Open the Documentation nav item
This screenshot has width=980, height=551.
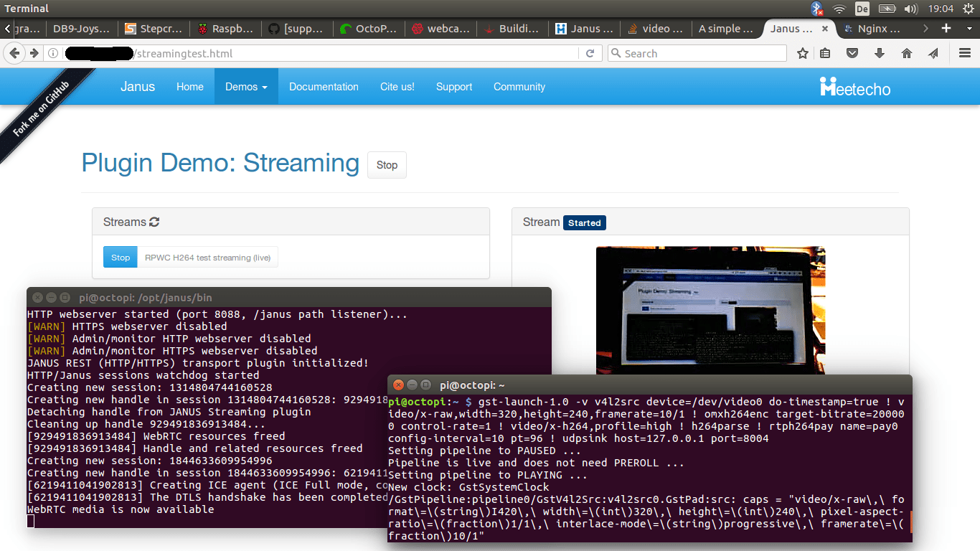324,87
